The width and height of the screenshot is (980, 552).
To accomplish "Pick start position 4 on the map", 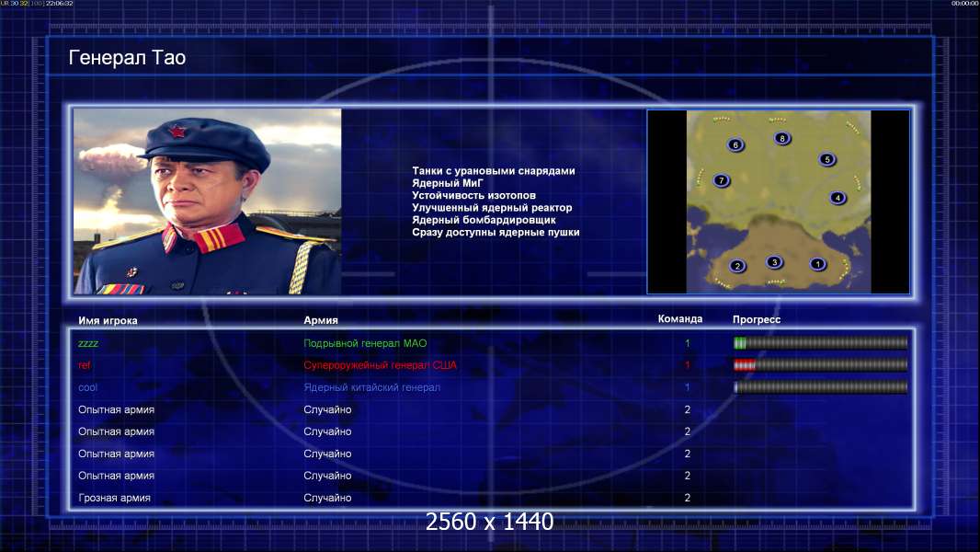I will pos(838,198).
